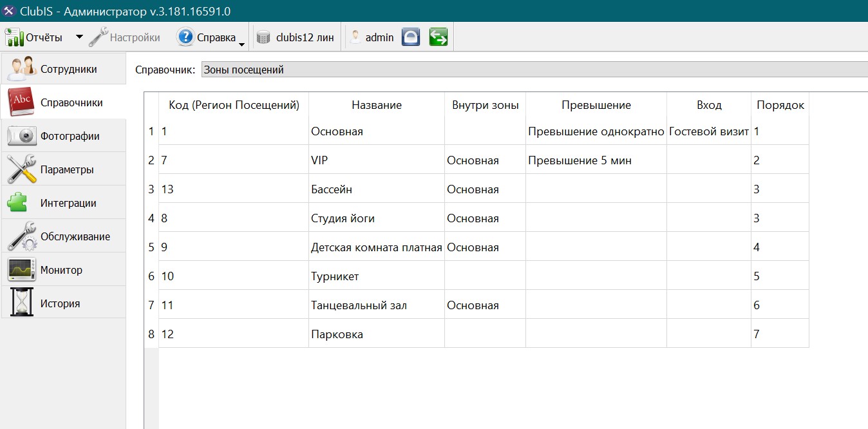
Task: Click the Порядок value 7 cell
Action: [x=780, y=334]
